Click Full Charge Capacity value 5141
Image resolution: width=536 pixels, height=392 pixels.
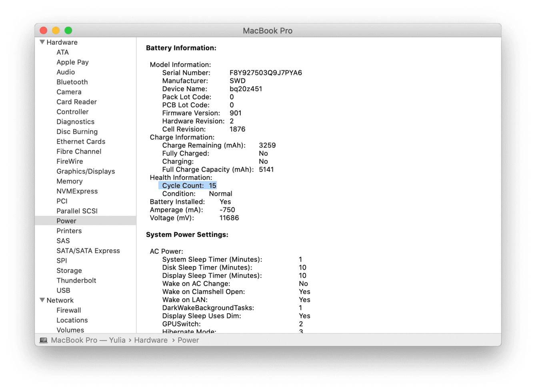point(266,169)
